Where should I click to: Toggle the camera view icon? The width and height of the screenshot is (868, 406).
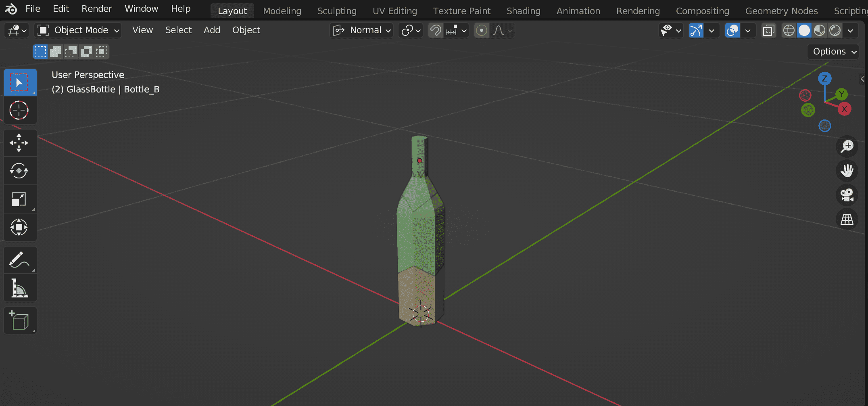click(x=847, y=195)
